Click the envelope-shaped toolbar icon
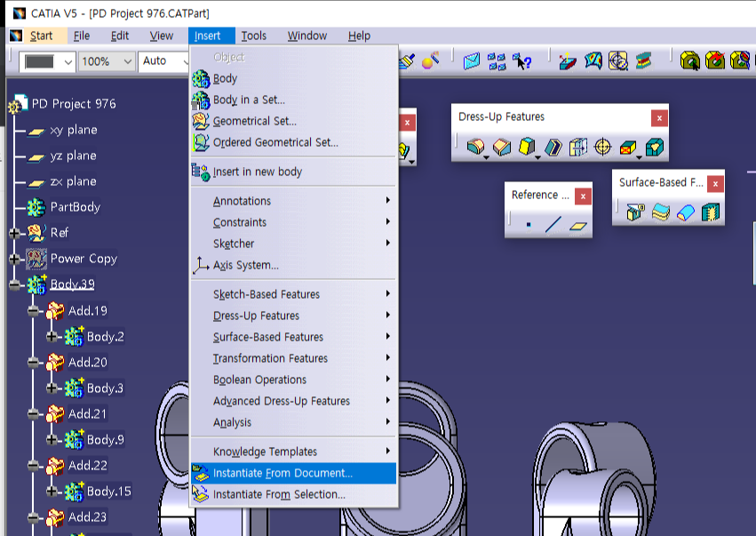 pos(472,61)
